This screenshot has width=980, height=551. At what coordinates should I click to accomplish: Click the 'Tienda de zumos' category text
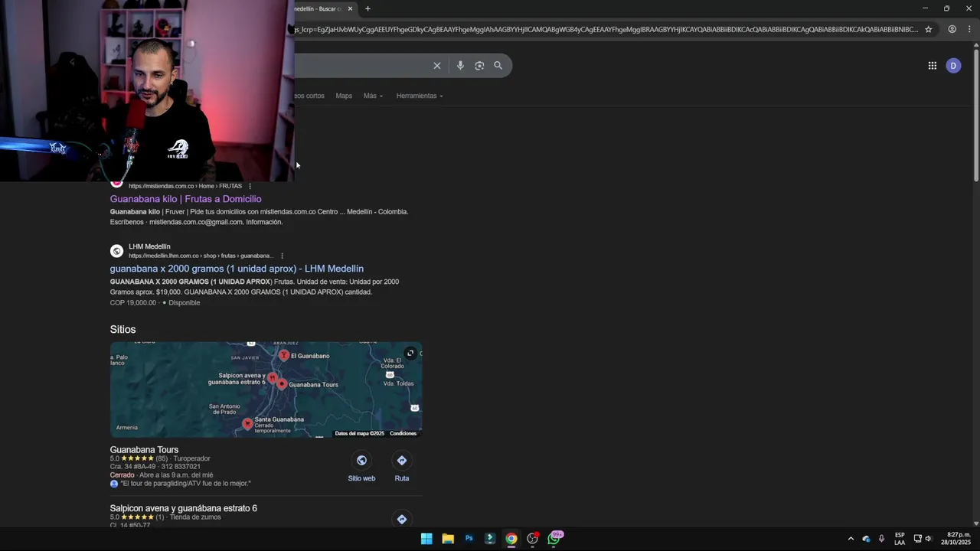(195, 517)
